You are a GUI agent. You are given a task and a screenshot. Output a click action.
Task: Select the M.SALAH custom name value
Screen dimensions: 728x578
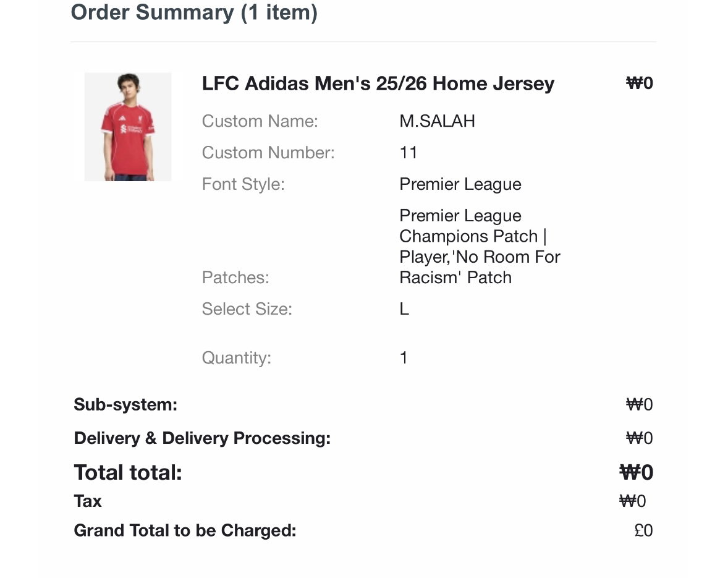point(437,121)
